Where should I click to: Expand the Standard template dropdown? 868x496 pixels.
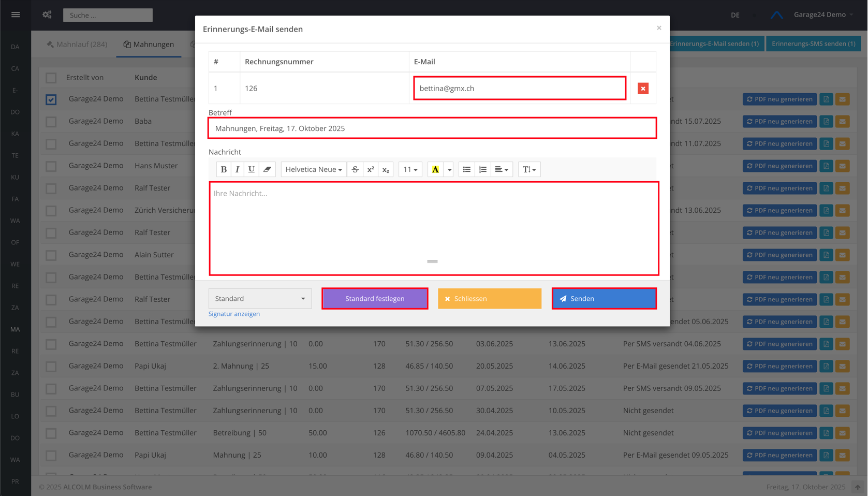pos(260,299)
